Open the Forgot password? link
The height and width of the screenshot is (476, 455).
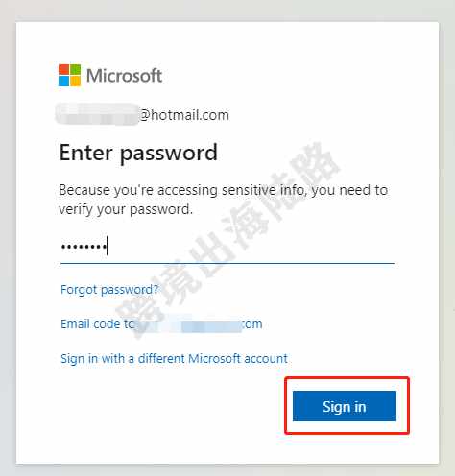(109, 290)
